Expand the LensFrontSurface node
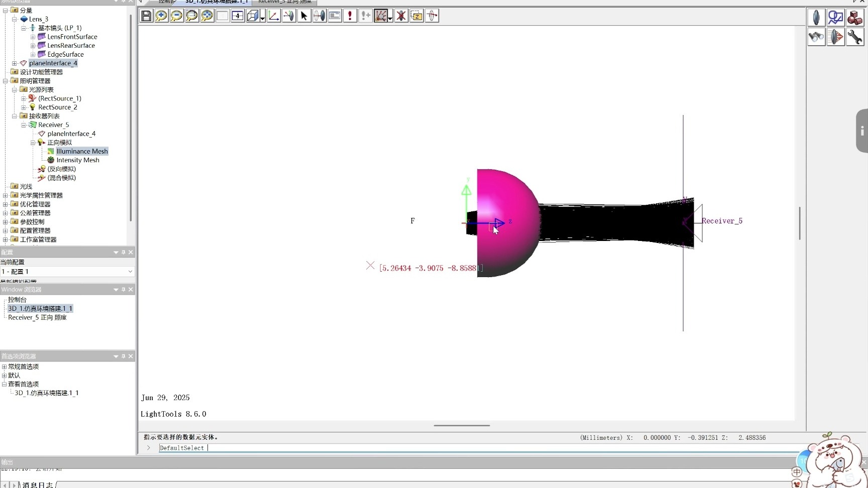The image size is (868, 488). [33, 37]
